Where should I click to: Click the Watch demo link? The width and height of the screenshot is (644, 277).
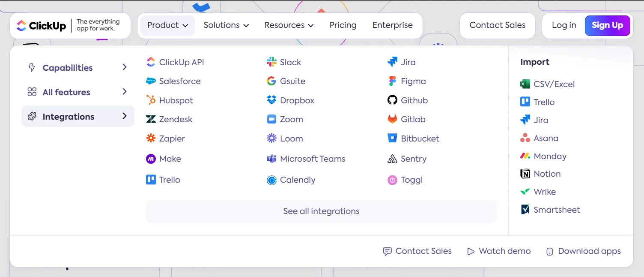(499, 251)
